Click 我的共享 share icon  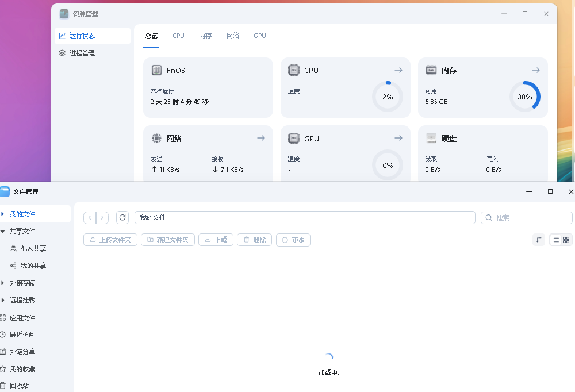point(13,266)
